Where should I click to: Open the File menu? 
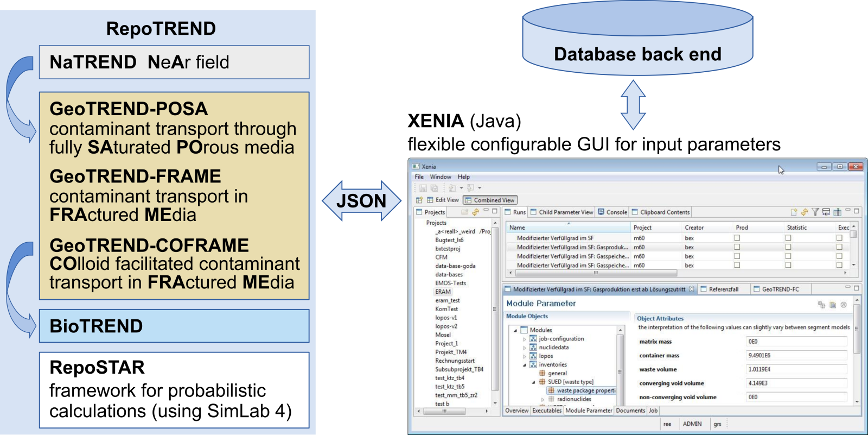[x=419, y=176]
